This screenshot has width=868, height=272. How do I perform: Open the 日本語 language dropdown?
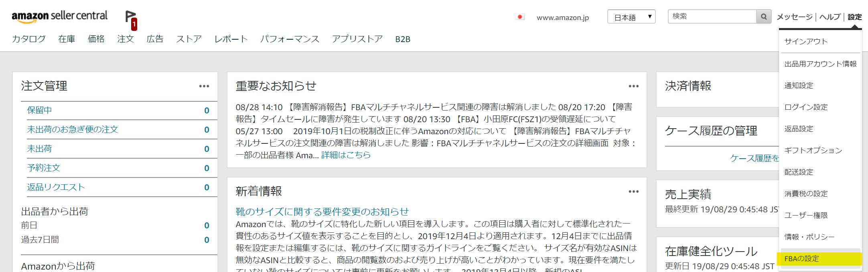tap(631, 17)
